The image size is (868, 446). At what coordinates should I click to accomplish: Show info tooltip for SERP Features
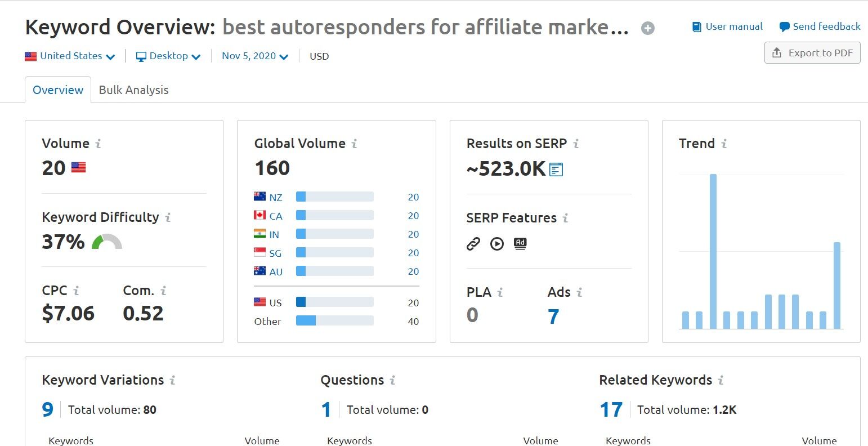coord(565,218)
